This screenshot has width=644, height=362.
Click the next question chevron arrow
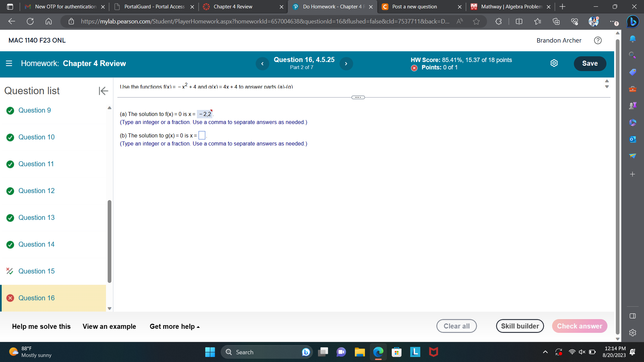[x=346, y=63]
